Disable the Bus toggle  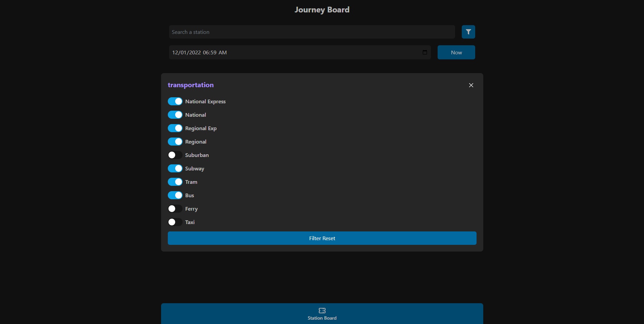[175, 195]
